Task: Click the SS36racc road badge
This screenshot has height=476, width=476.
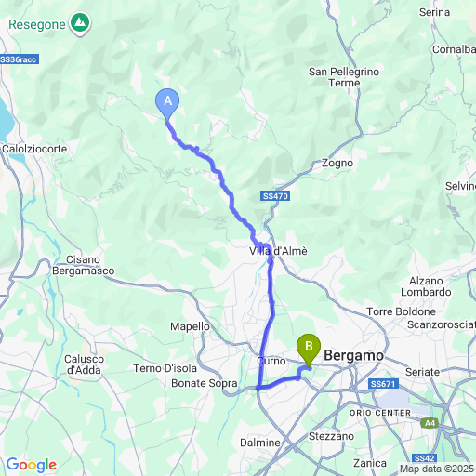Action: pyautogui.click(x=20, y=59)
